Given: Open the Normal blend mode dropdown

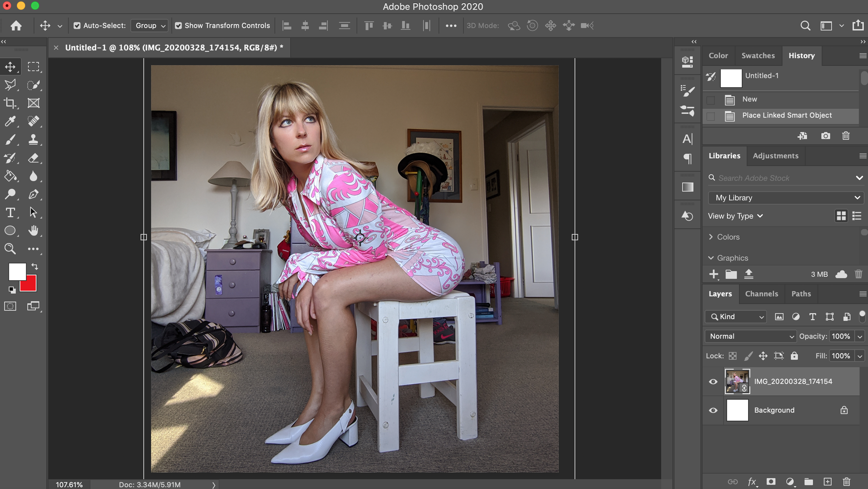Looking at the screenshot, I should (x=750, y=336).
